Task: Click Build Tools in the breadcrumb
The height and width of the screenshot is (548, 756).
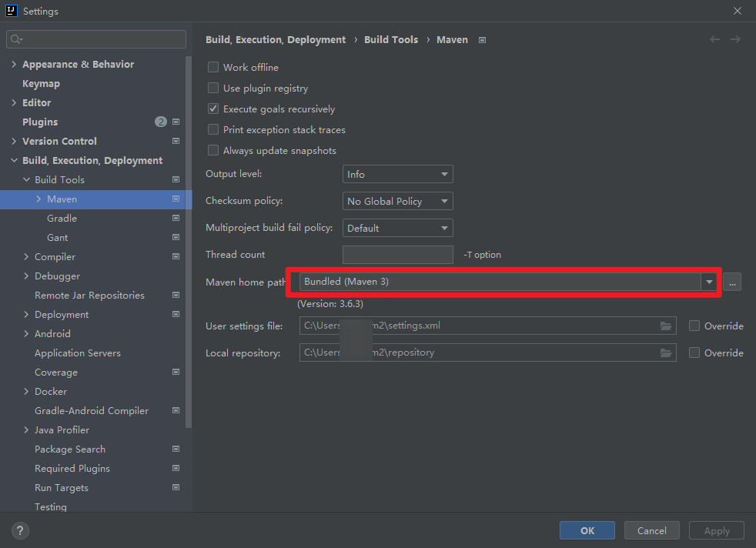Action: coord(391,39)
